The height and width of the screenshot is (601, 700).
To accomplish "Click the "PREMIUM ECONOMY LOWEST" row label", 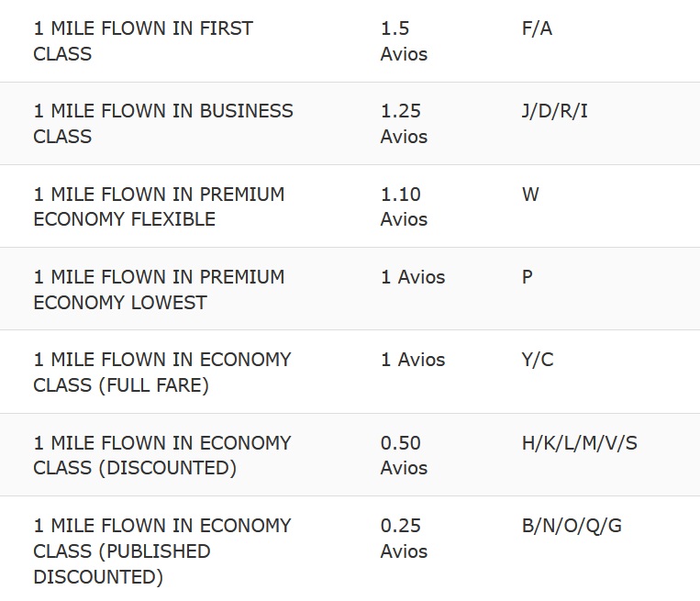I will [159, 289].
